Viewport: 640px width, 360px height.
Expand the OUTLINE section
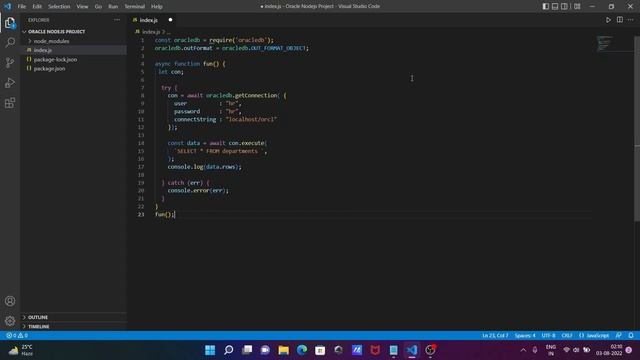[38, 317]
